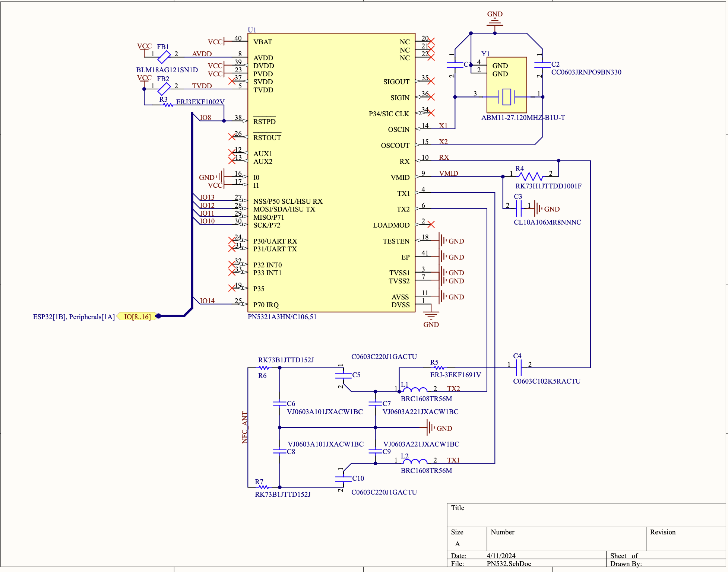Viewport: 728px width, 572px height.
Task: Select the IO[8..16] port symbol
Action: pos(137,317)
